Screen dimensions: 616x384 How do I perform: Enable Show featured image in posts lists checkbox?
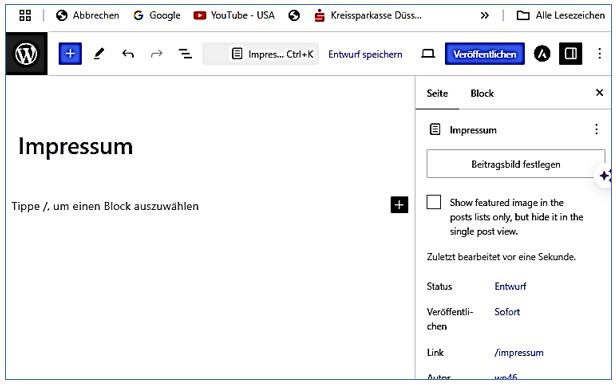click(x=434, y=202)
